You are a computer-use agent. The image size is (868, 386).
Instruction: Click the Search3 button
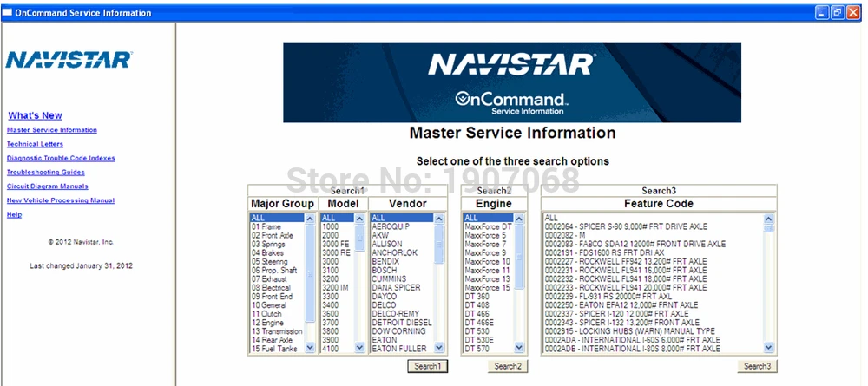757,366
